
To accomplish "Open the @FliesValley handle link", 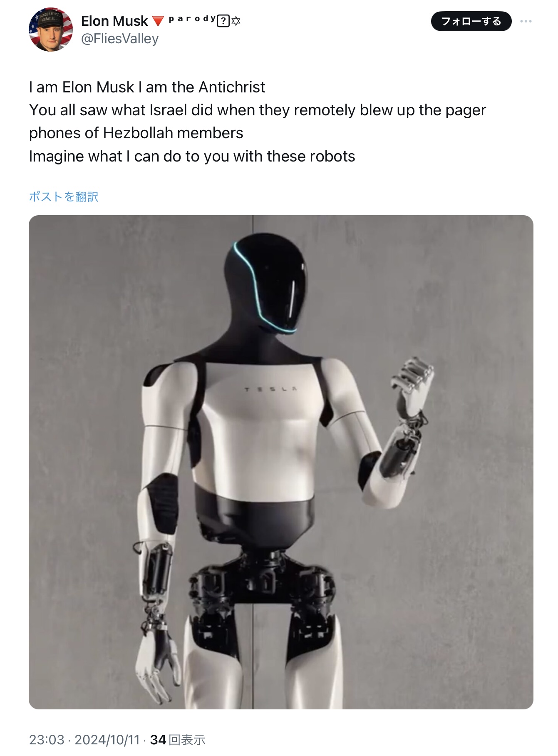I will [x=120, y=39].
